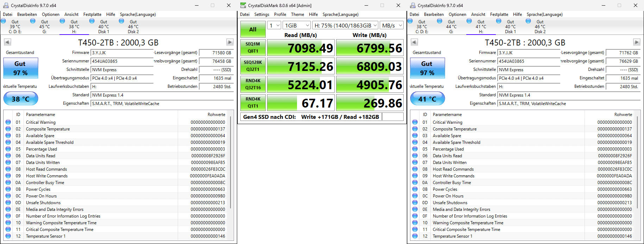Select G: drive icon in left CrystalDiskInfo

tap(44, 26)
